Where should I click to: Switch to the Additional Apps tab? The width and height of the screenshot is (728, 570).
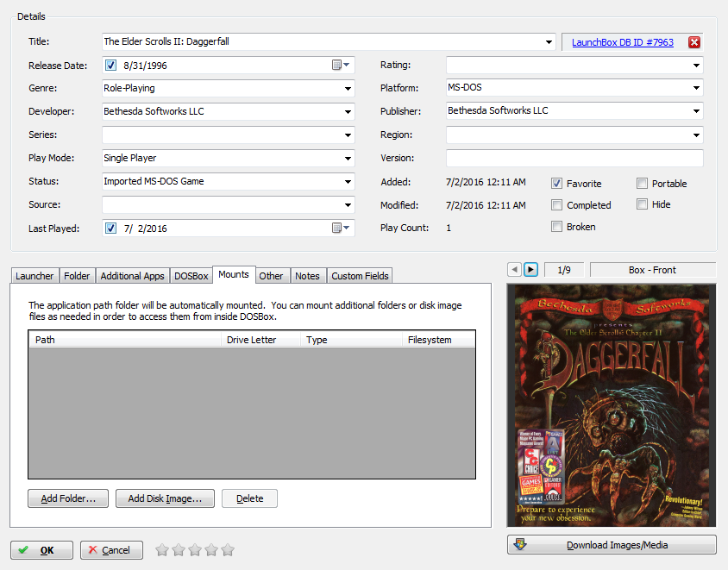[132, 276]
